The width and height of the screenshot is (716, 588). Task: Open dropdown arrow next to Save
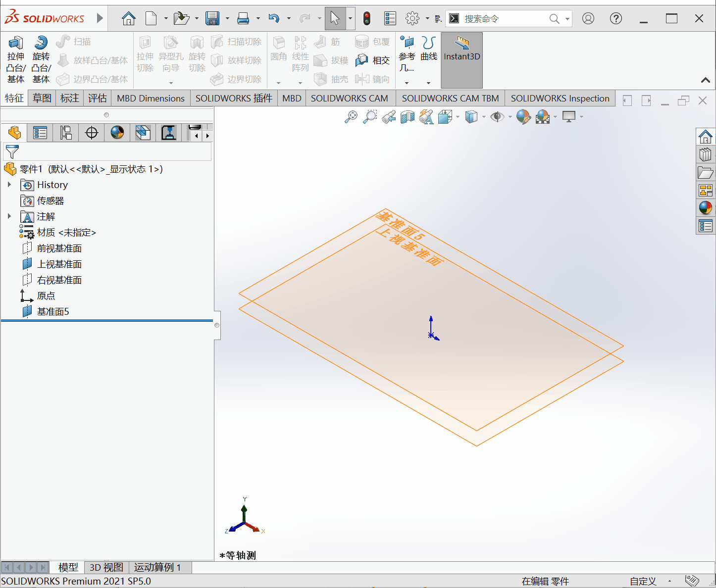point(227,19)
